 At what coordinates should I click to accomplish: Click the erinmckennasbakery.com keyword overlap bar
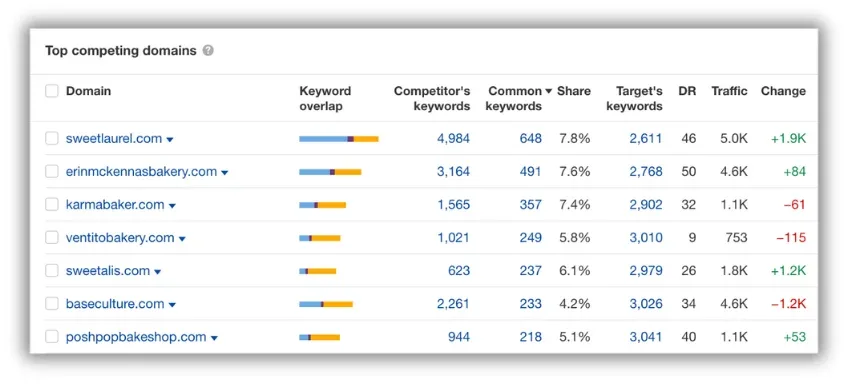pyautogui.click(x=330, y=172)
